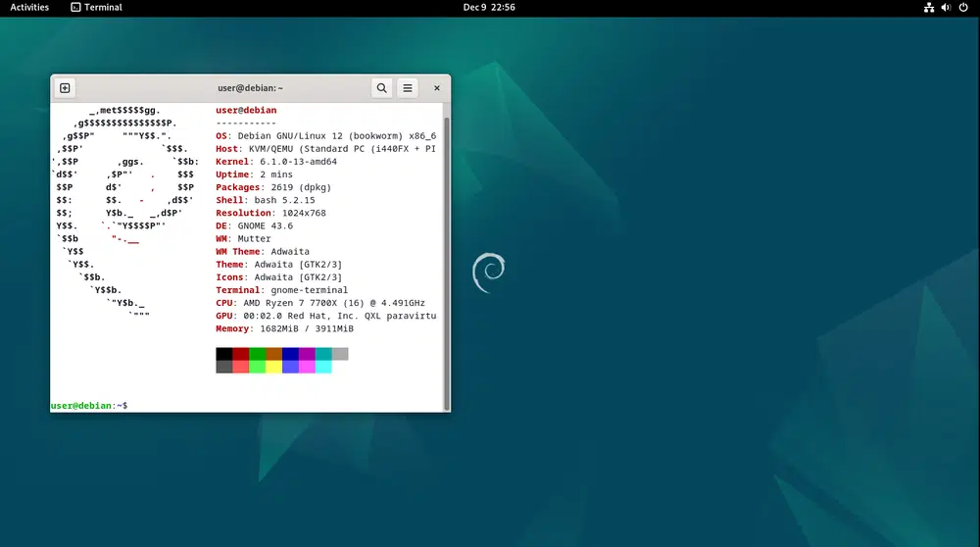Open the terminal hamburger menu

click(408, 88)
